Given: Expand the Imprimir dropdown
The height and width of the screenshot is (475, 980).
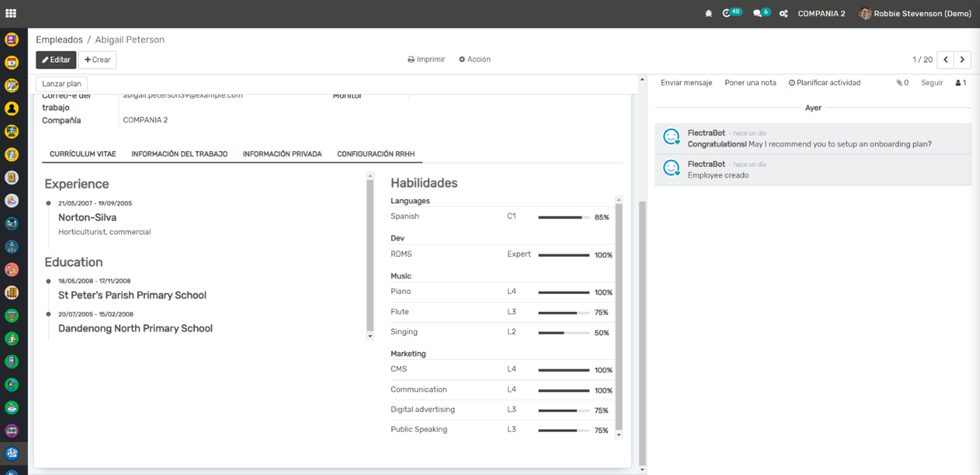Looking at the screenshot, I should coord(426,59).
